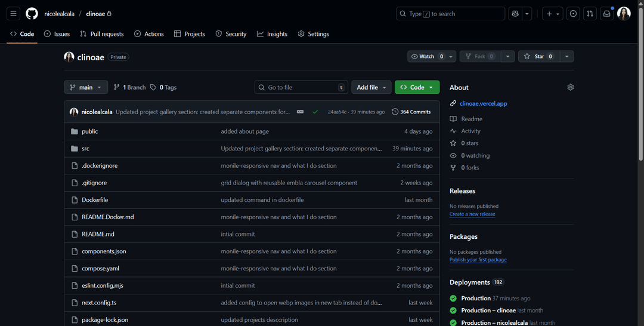
Task: Open the Insights tab
Action: [272, 34]
